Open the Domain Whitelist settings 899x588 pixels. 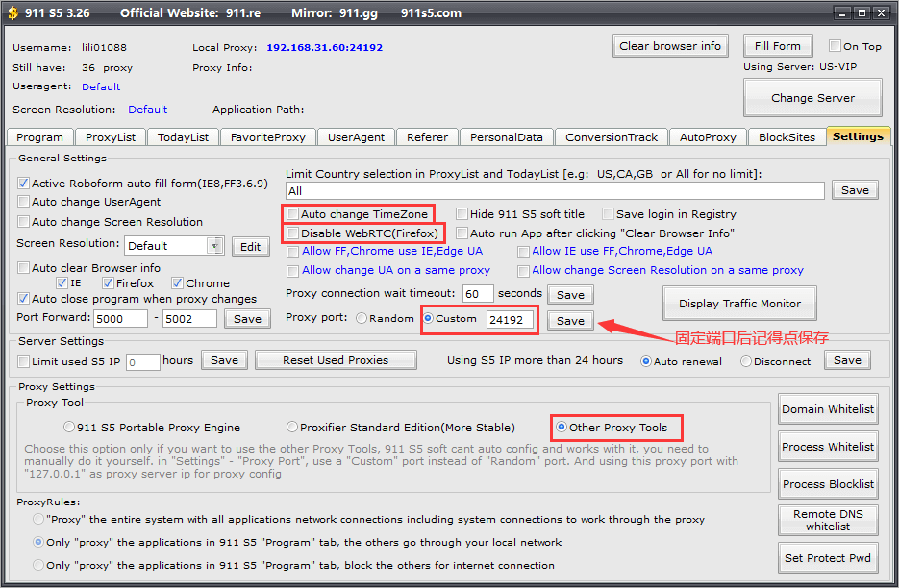pyautogui.click(x=828, y=409)
